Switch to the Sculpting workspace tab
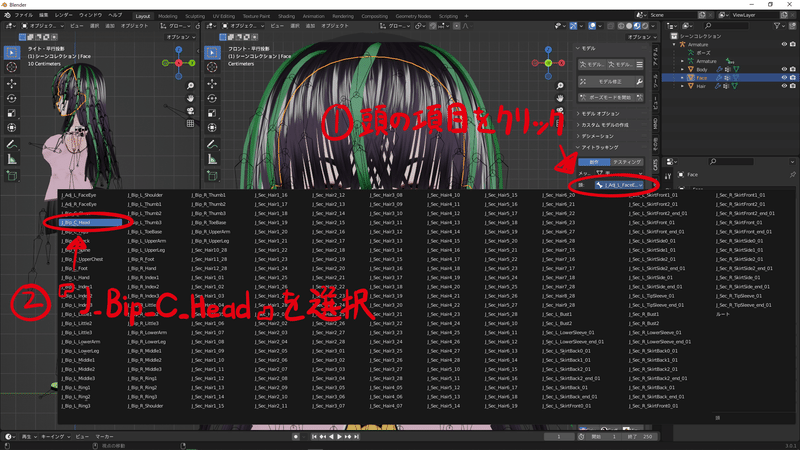Image resolution: width=800 pixels, height=450 pixels. 195,16
